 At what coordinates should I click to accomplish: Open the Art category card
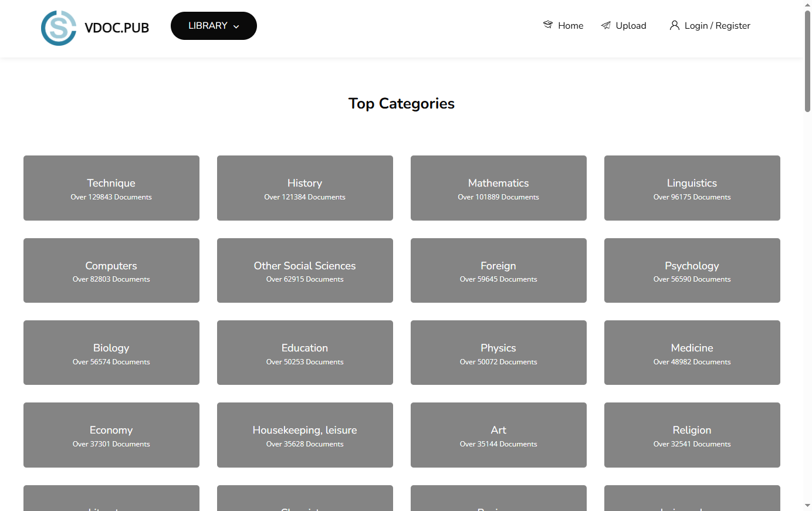[x=499, y=435]
